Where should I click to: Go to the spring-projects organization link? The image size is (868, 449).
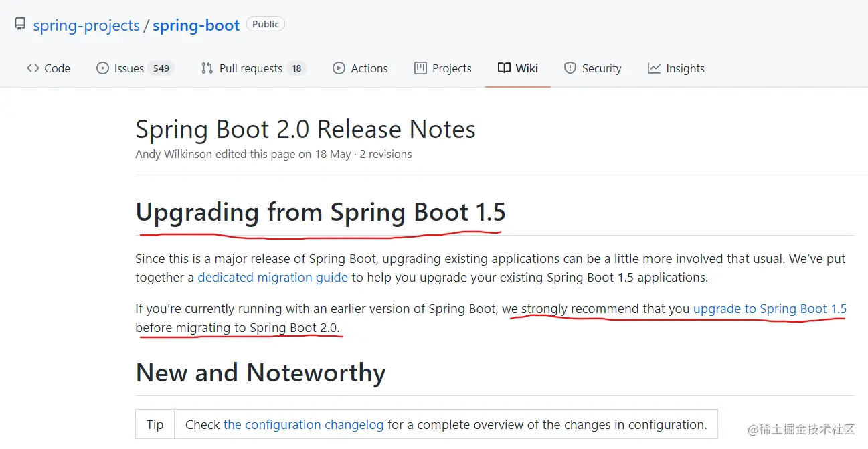[86, 26]
